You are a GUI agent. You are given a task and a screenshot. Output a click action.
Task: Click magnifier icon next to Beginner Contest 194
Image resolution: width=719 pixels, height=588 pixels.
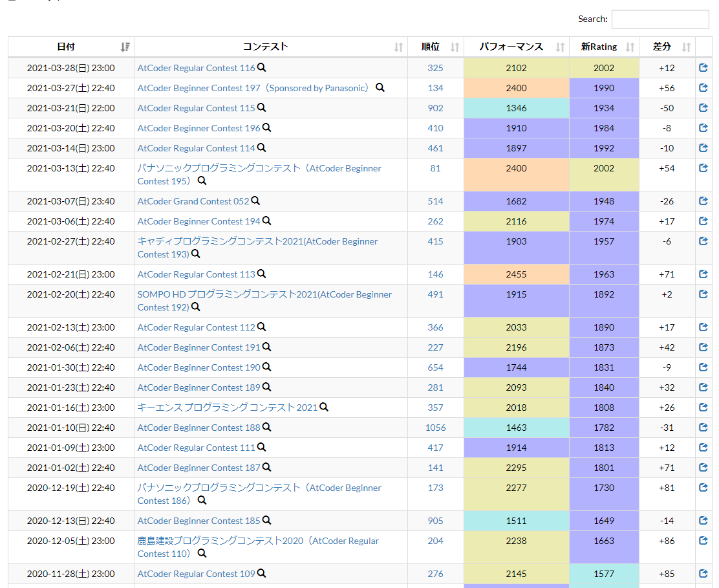pos(266,221)
